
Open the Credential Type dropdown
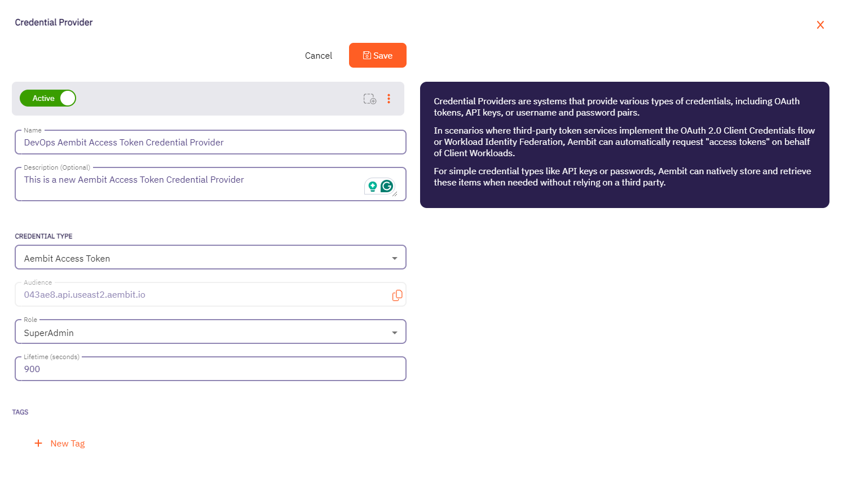(210, 258)
